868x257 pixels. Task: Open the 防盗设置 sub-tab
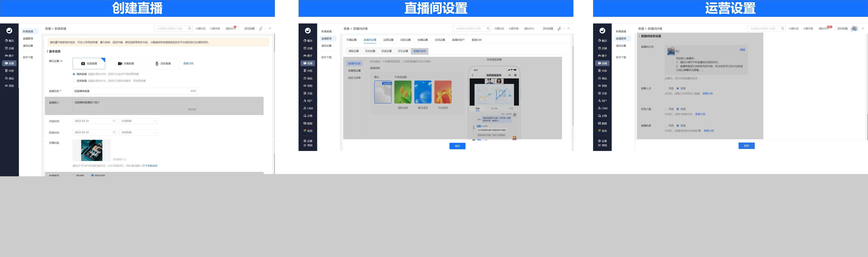click(x=386, y=51)
